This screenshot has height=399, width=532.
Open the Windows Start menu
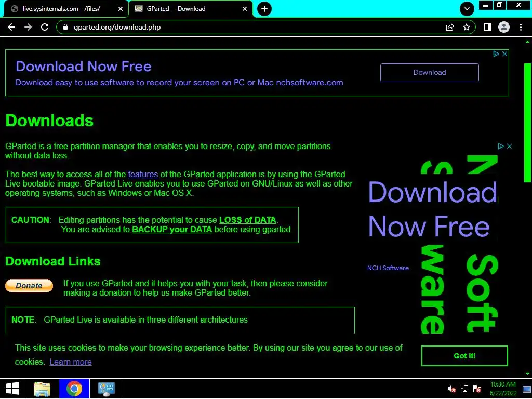[12, 389]
